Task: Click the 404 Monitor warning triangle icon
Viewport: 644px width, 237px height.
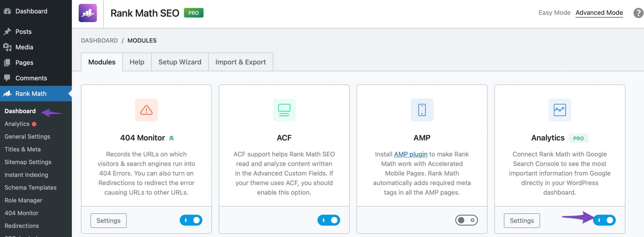Action: (146, 110)
